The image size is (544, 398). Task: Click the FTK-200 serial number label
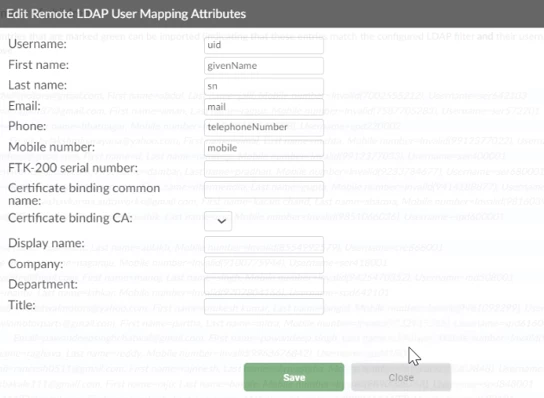(x=73, y=168)
